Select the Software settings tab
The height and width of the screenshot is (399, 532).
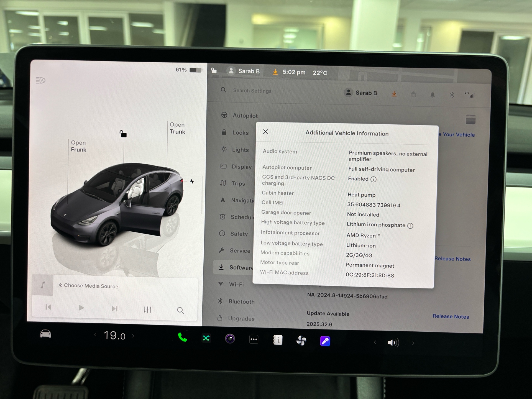coord(233,267)
